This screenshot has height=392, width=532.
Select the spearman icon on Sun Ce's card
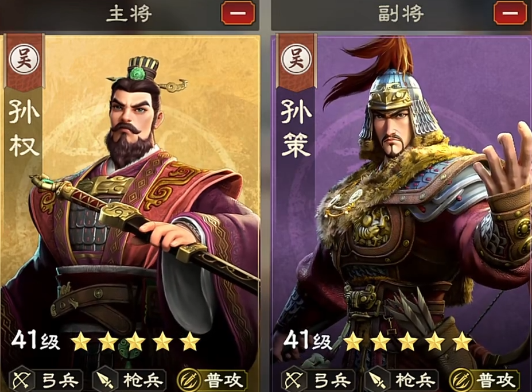click(x=376, y=381)
